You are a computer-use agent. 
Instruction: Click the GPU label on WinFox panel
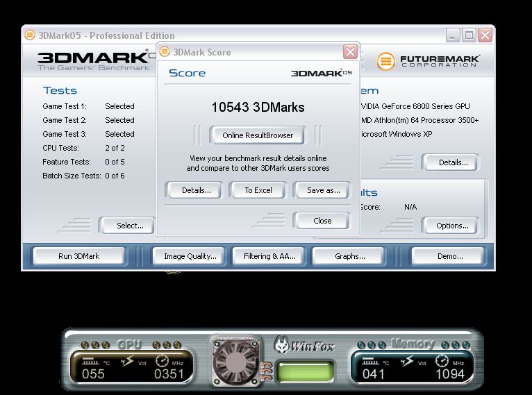point(129,344)
